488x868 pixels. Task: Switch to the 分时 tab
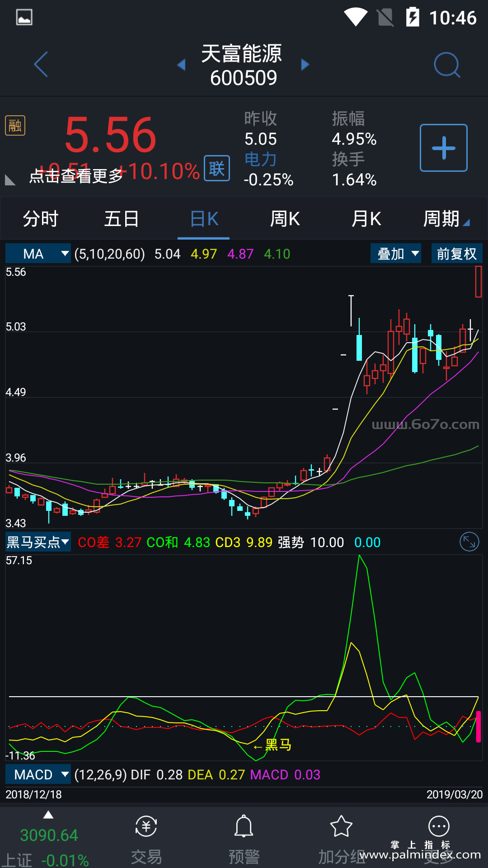click(x=41, y=219)
